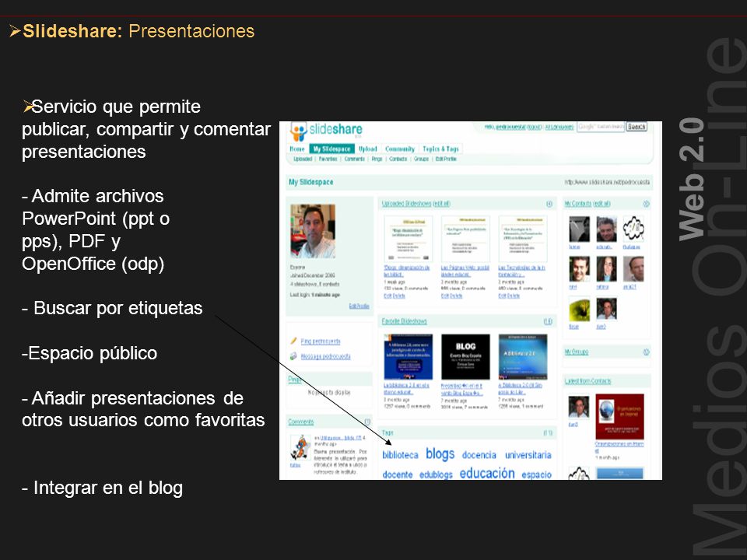Viewport: 747px width, 560px height.
Task: Open Comments submenu link
Action: [355, 159]
